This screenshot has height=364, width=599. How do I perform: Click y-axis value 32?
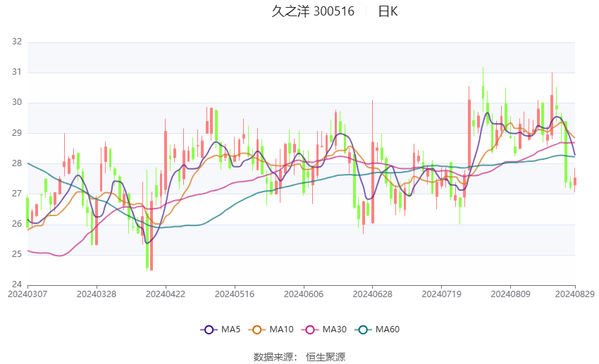tap(17, 42)
